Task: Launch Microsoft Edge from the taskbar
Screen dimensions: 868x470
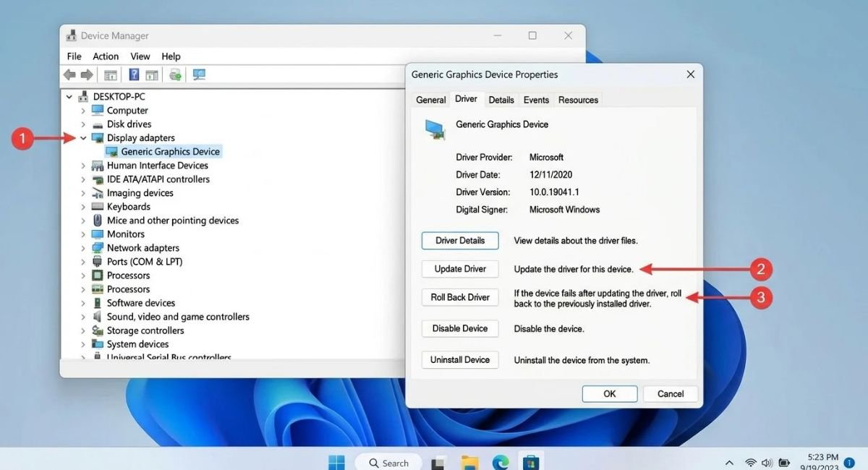Action: 501,462
